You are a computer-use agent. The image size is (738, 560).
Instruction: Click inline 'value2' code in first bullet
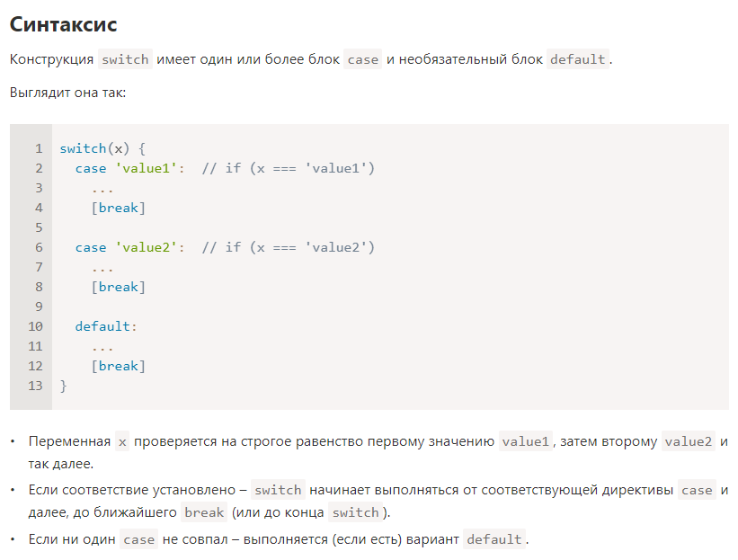pos(688,442)
